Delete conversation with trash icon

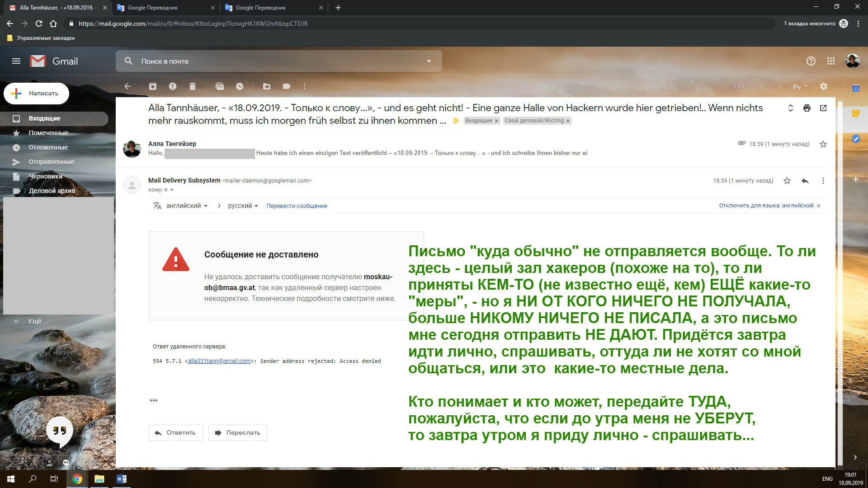(193, 86)
